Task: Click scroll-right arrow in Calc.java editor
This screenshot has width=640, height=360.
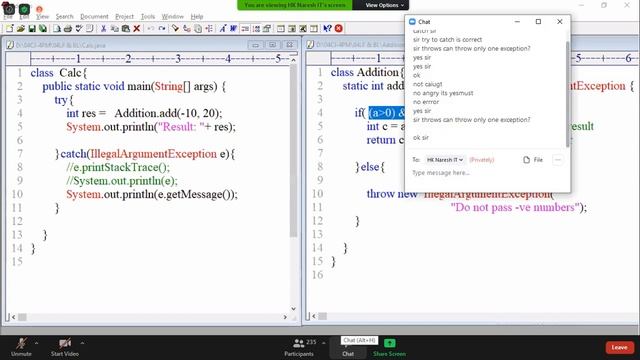Action: coord(285,317)
